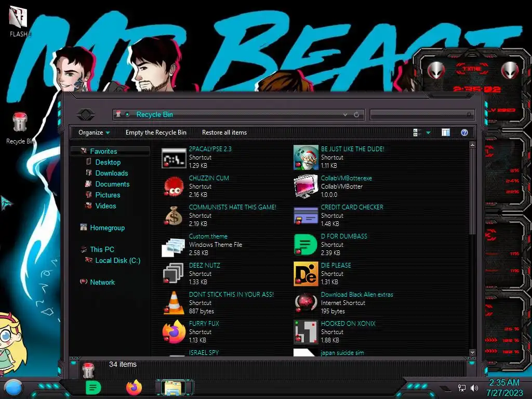Click the FURRY FUX Firefox icon in list

click(x=174, y=332)
